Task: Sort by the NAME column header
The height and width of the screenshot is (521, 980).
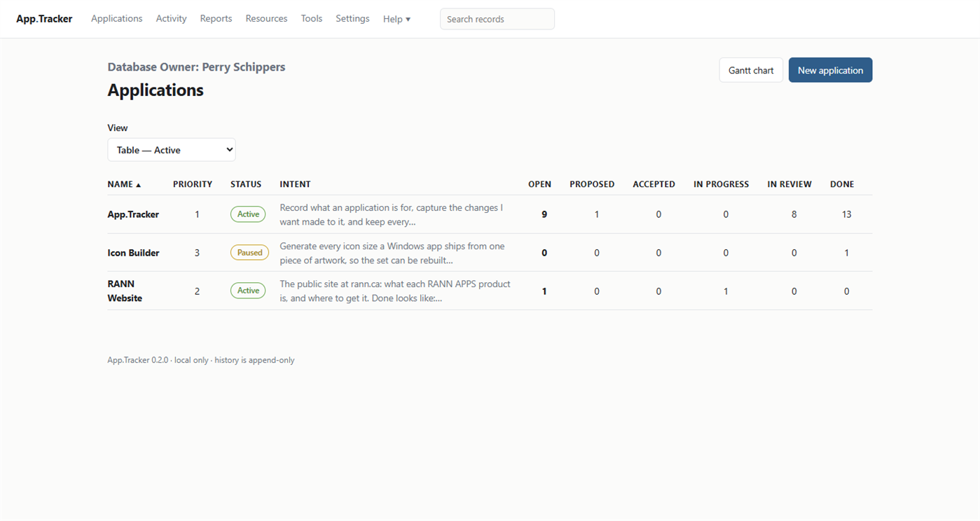Action: (124, 184)
